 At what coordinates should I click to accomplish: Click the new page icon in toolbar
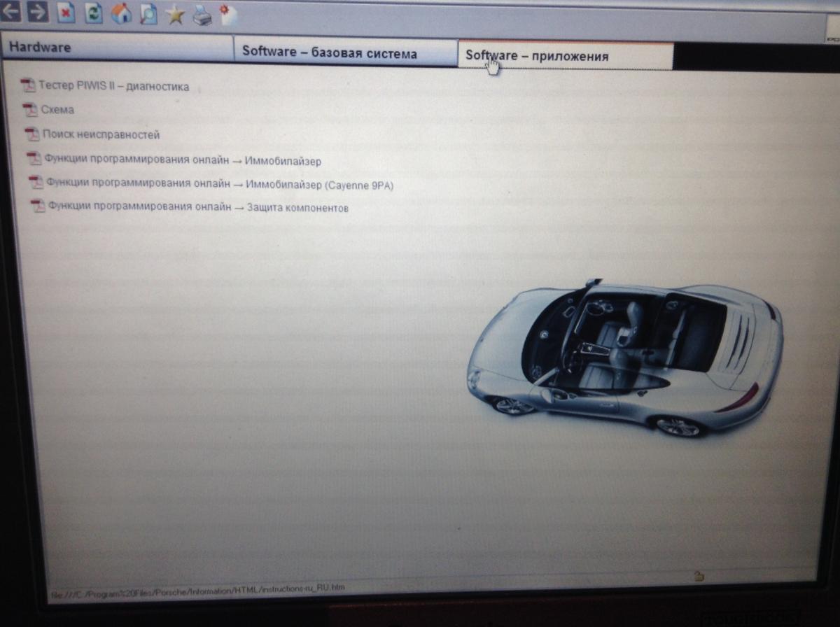228,14
